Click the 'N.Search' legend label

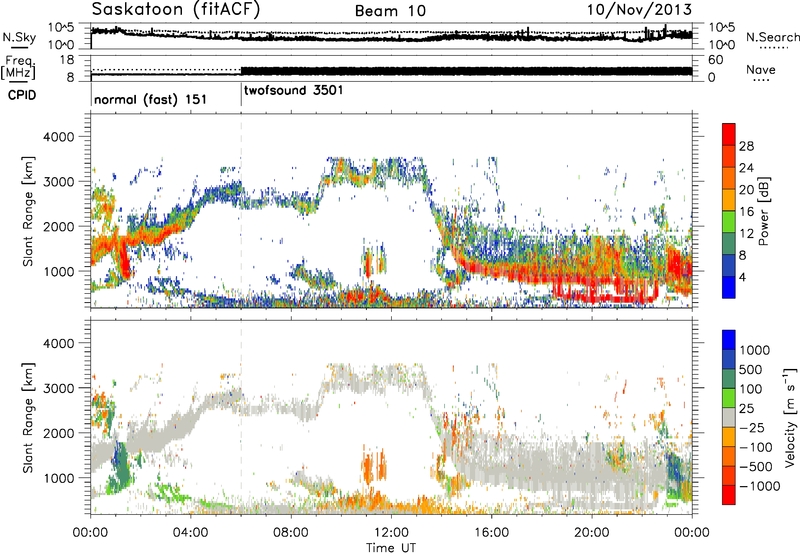click(772, 37)
